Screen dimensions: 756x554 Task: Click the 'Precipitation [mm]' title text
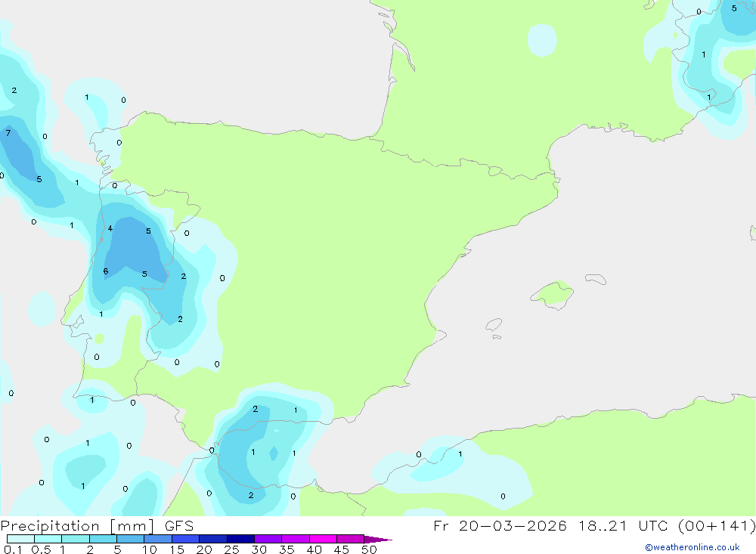(77, 526)
